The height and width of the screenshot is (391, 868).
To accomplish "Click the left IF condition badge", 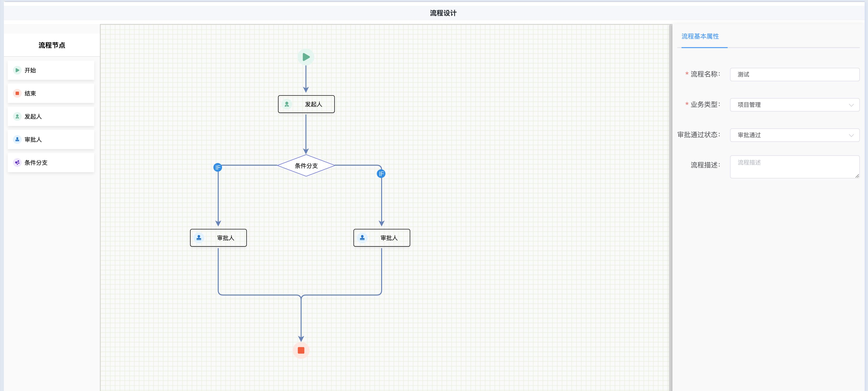I will [218, 167].
